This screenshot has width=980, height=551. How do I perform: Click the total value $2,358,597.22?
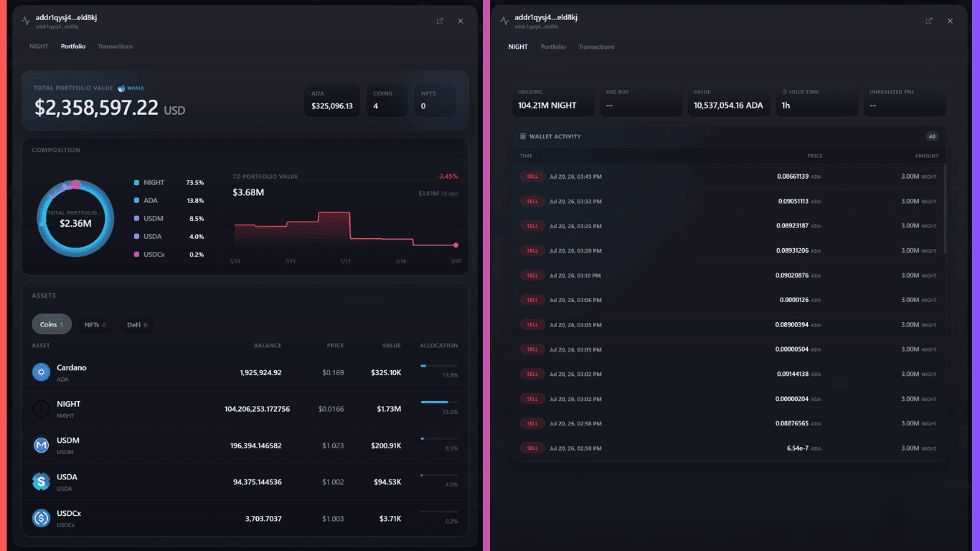[96, 108]
